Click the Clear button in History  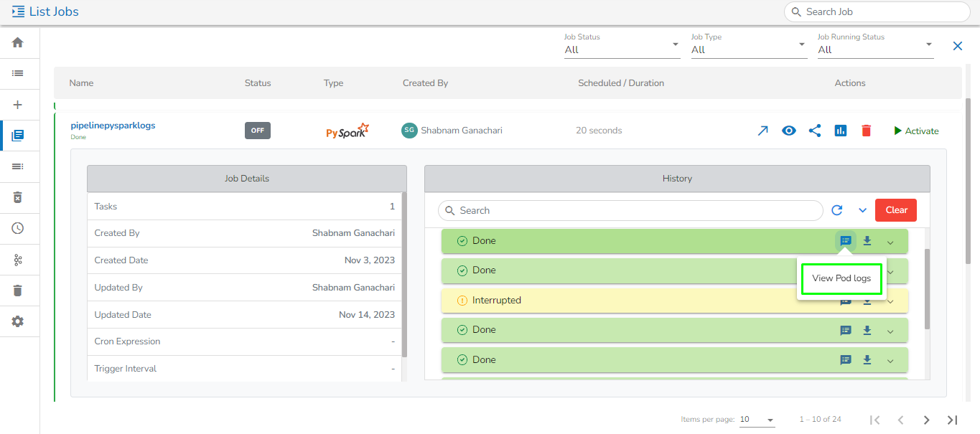(896, 210)
